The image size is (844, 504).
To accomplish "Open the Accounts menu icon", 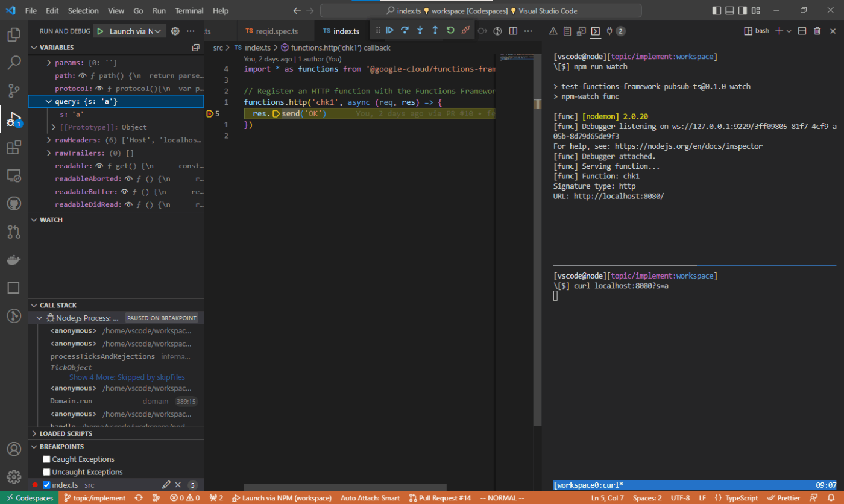I will tap(13, 449).
